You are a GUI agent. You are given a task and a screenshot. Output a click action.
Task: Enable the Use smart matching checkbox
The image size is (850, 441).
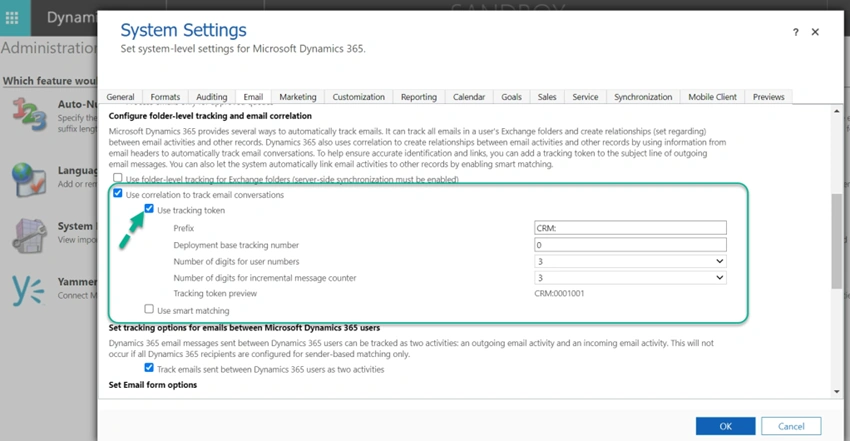149,309
